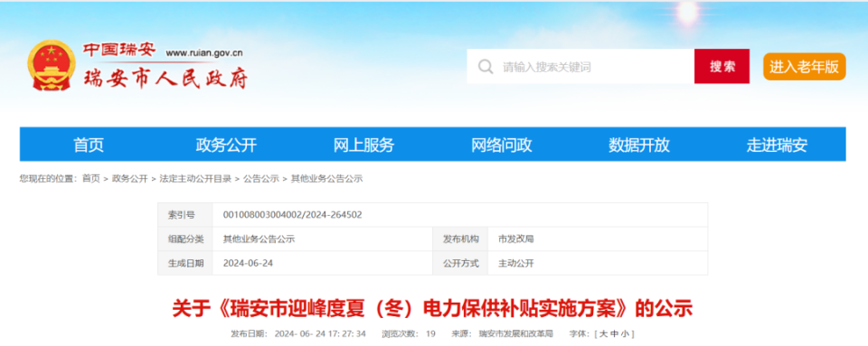Open the 首页 navigation tab

pos(89,145)
